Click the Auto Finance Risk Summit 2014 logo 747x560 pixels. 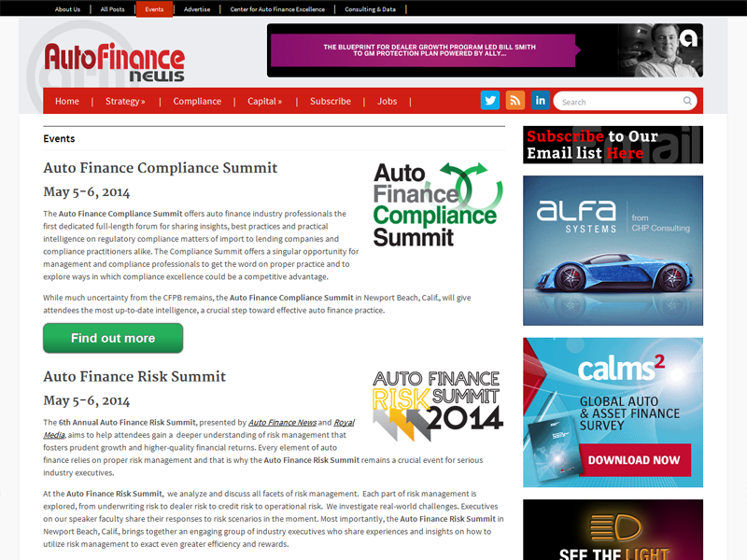tap(437, 404)
